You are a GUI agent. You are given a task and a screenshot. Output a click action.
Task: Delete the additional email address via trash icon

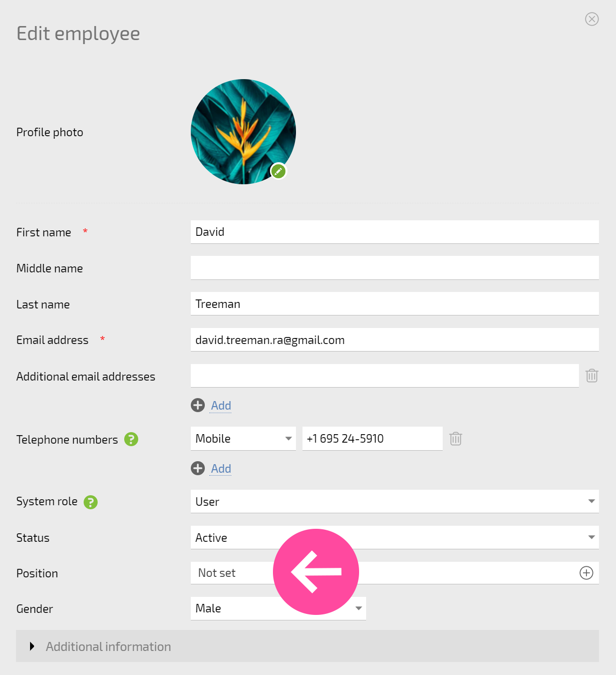click(x=592, y=376)
